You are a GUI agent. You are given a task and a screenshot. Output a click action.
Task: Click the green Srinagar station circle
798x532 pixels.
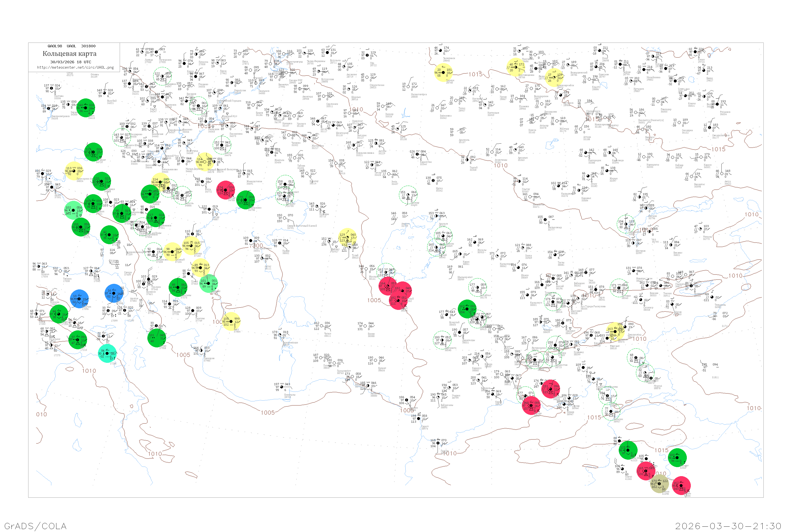[x=677, y=458]
